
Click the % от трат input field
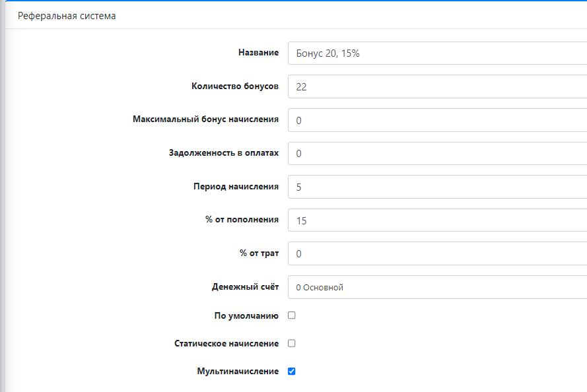[436, 253]
